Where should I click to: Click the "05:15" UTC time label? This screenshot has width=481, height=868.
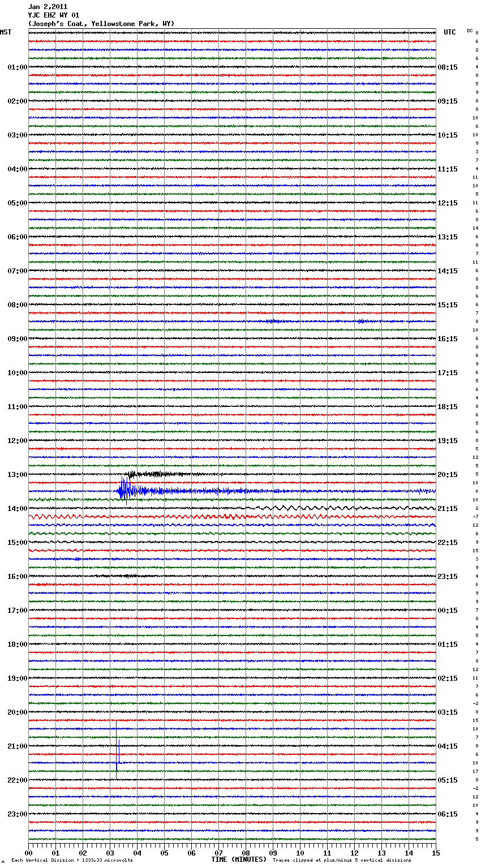448,780
